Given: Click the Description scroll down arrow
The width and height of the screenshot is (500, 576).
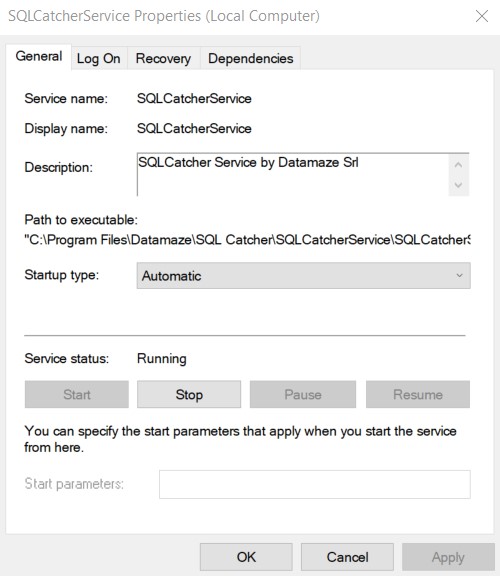Looking at the screenshot, I should click(458, 185).
